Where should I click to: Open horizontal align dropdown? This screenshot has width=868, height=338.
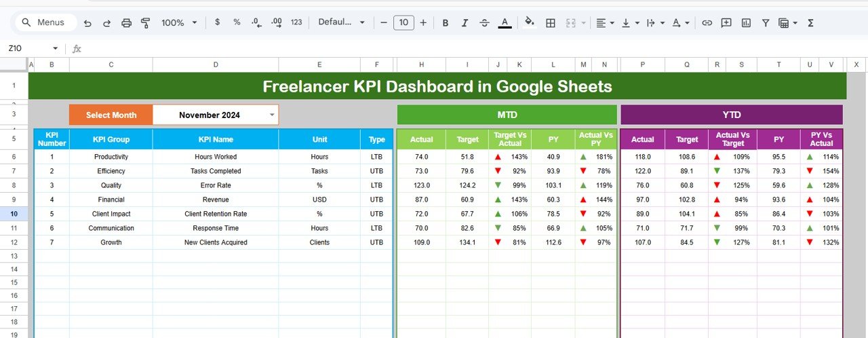[605, 22]
